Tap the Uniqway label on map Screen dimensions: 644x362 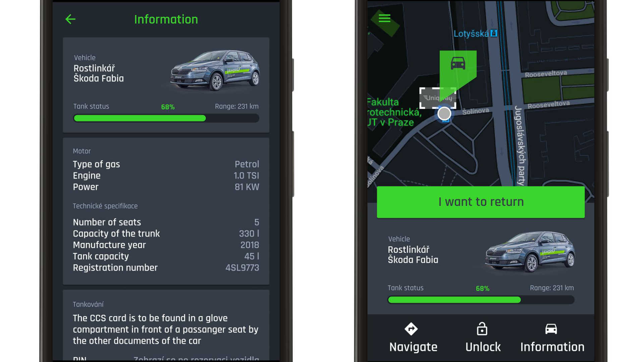(438, 98)
